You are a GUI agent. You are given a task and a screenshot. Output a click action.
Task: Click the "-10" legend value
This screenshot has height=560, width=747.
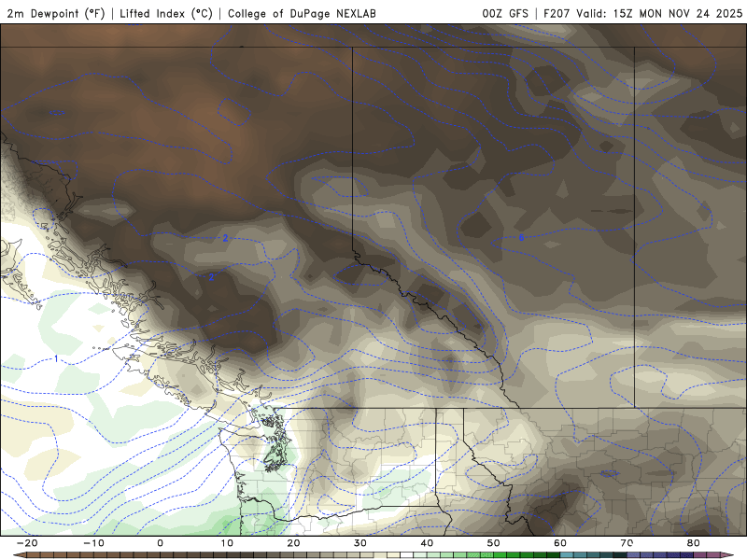93,543
